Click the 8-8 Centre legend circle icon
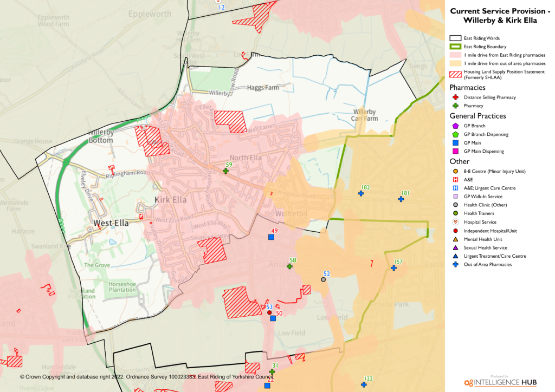Viewport: 555px width, 392px height. click(455, 172)
